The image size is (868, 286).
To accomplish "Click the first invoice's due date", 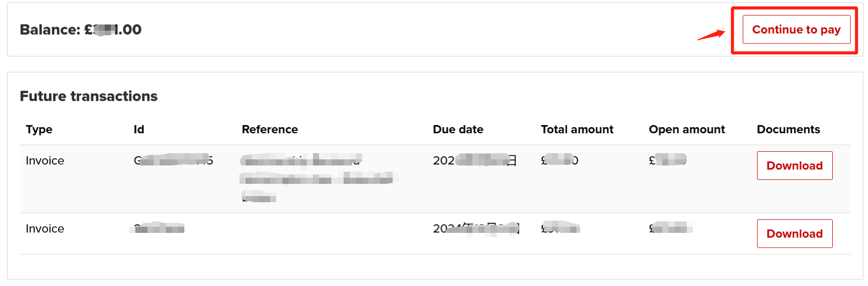I will pos(475,160).
